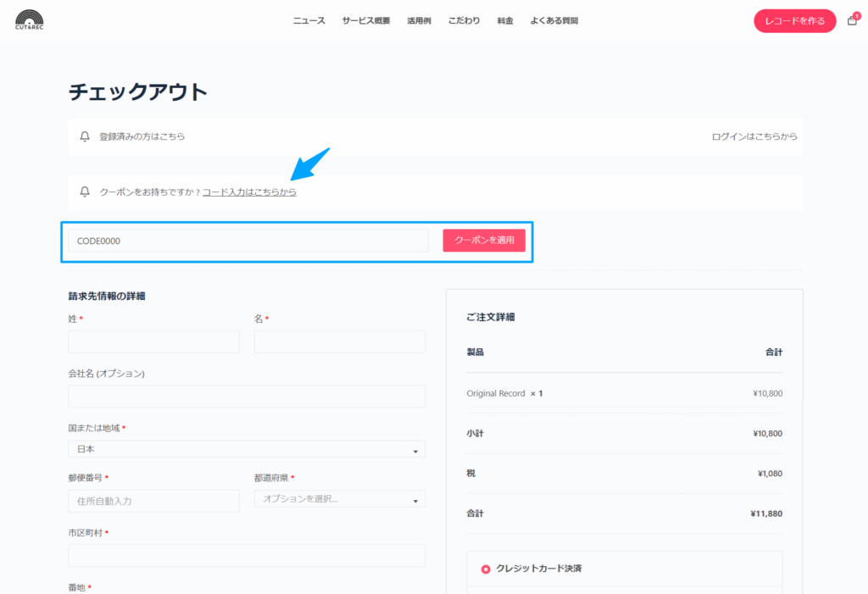Click the 姓 last name field
Viewport: 868px width, 594px height.
click(x=153, y=341)
